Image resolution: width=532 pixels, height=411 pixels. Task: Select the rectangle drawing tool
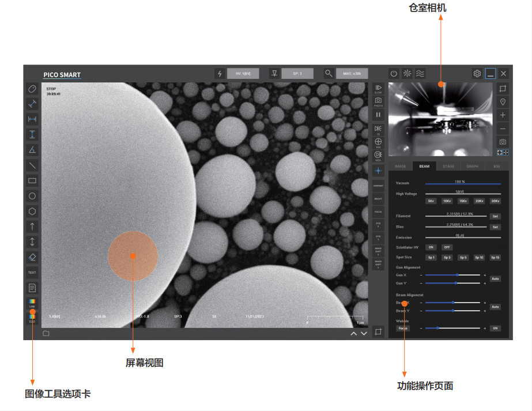pyautogui.click(x=32, y=180)
